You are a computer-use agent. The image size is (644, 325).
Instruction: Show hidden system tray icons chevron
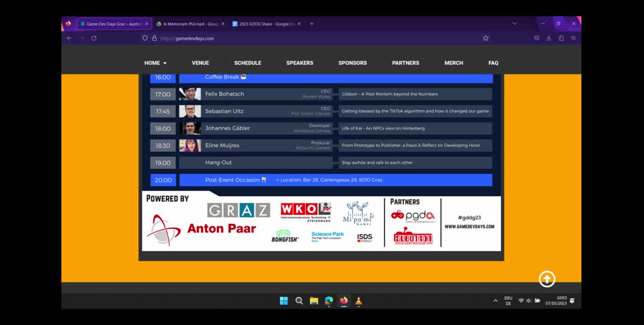coord(495,301)
